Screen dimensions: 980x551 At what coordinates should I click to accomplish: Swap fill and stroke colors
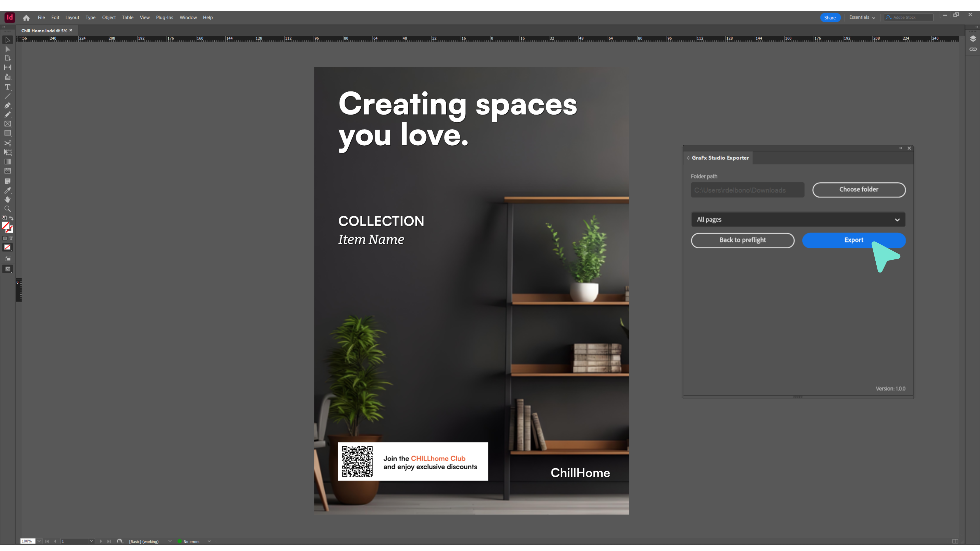point(11,218)
